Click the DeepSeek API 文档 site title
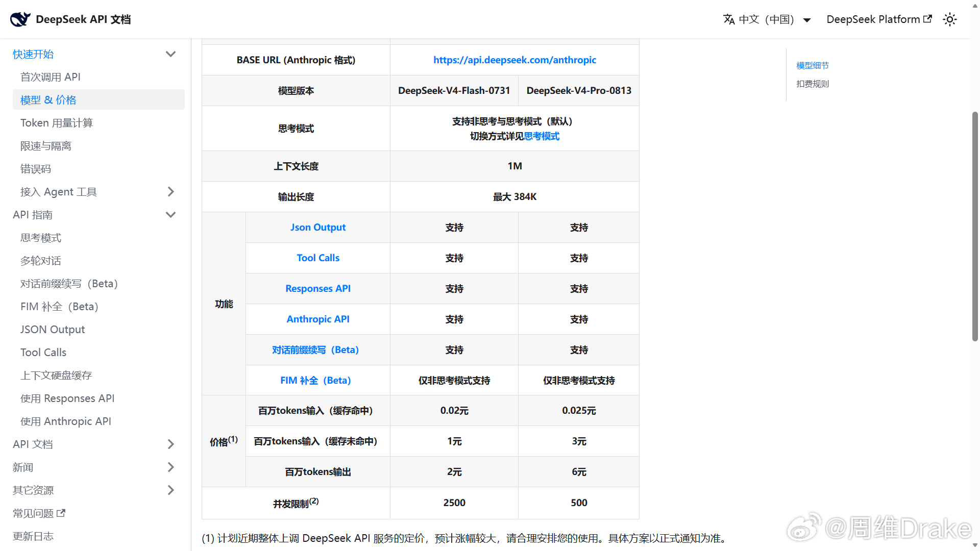The width and height of the screenshot is (980, 551). click(x=83, y=19)
